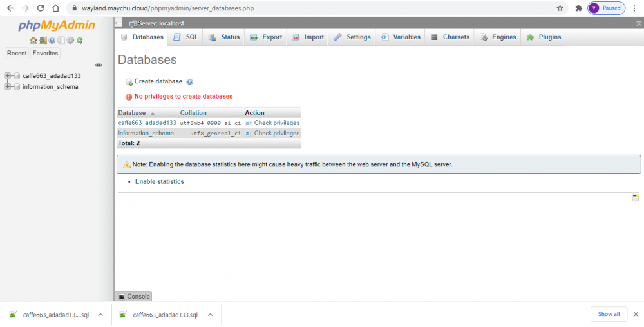Click the browser address bar URL
Image resolution: width=644 pixels, height=327 pixels.
click(168, 8)
